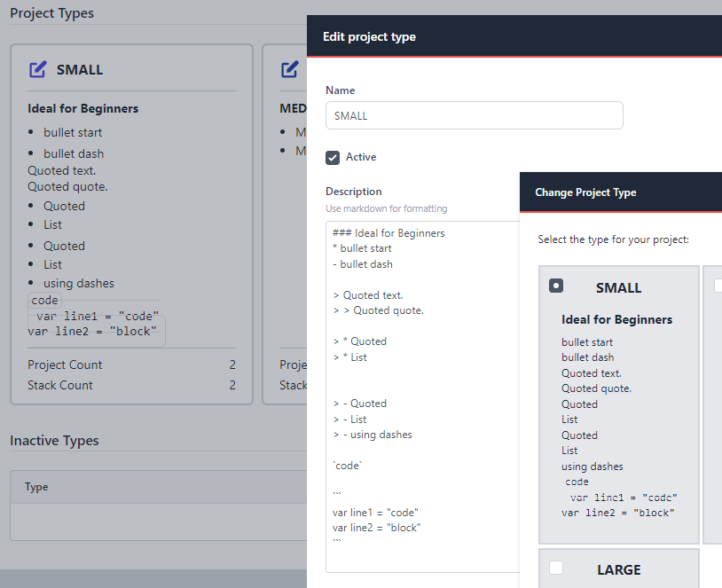Uncheck the Active checkbox
This screenshot has height=588, width=722.
pos(332,157)
